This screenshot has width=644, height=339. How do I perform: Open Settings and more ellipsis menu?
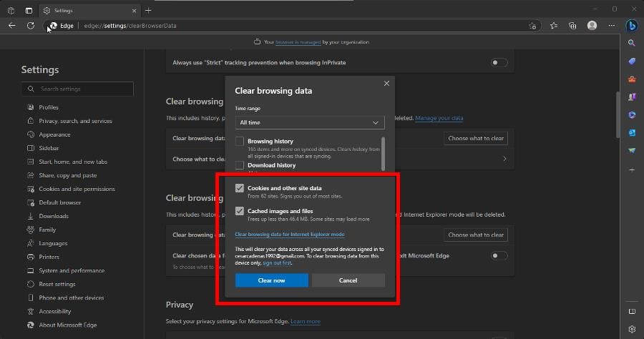612,26
